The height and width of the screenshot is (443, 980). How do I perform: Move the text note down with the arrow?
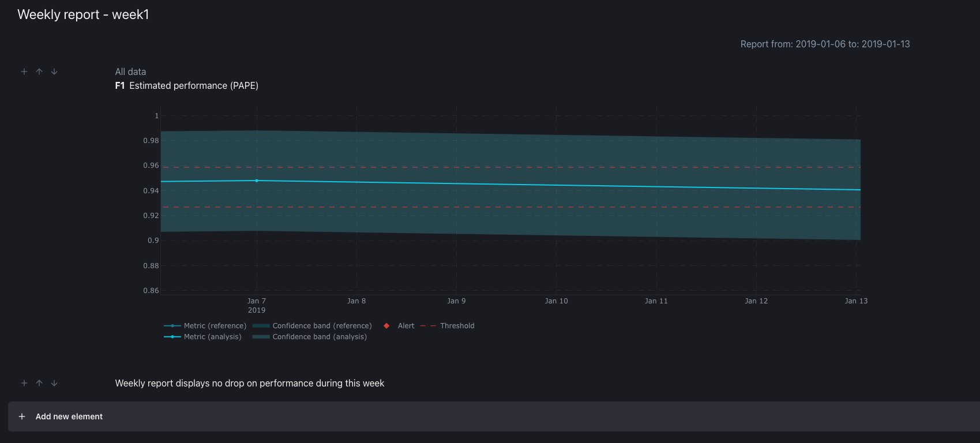click(54, 383)
